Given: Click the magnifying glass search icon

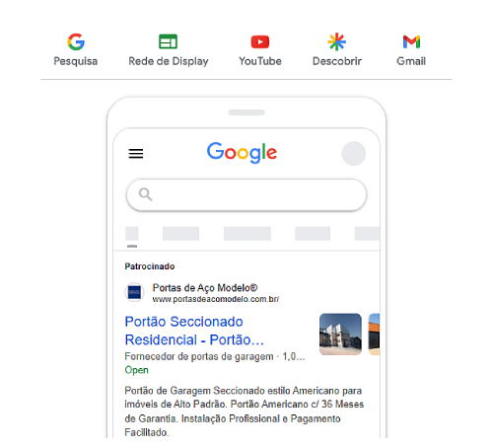Looking at the screenshot, I should point(145,194).
